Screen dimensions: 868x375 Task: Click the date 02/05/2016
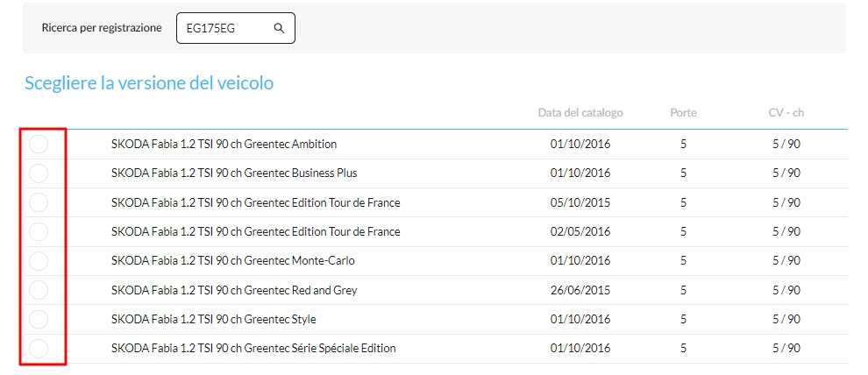pos(580,231)
